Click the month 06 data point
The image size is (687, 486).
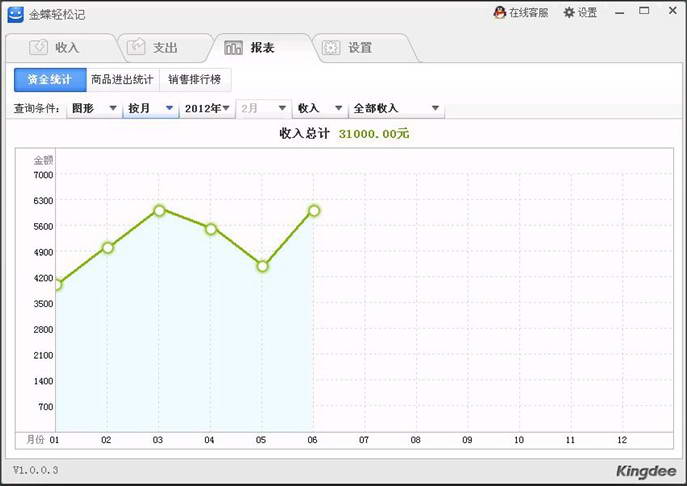coord(314,211)
